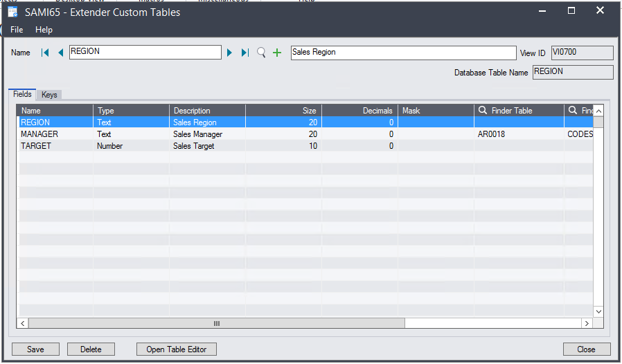622x364 pixels.
Task: Click the horizontal scrollbar thumb in grid
Action: click(x=216, y=323)
